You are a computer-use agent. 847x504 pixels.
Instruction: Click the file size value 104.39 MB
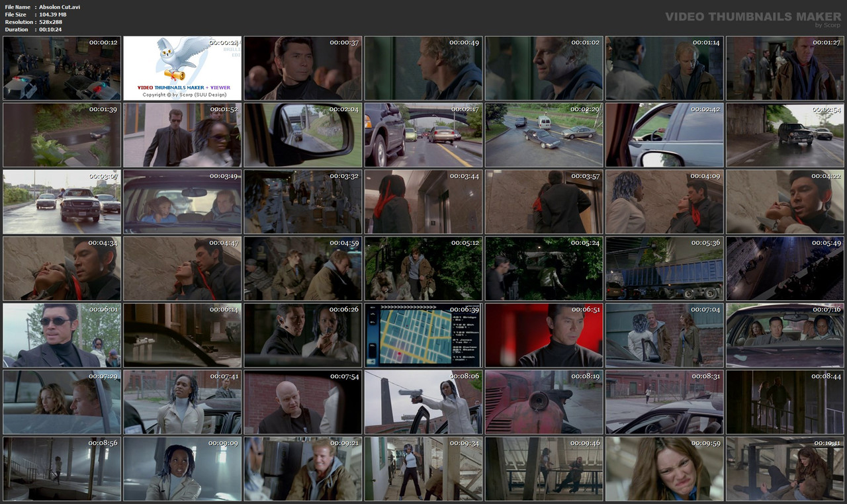coord(53,15)
